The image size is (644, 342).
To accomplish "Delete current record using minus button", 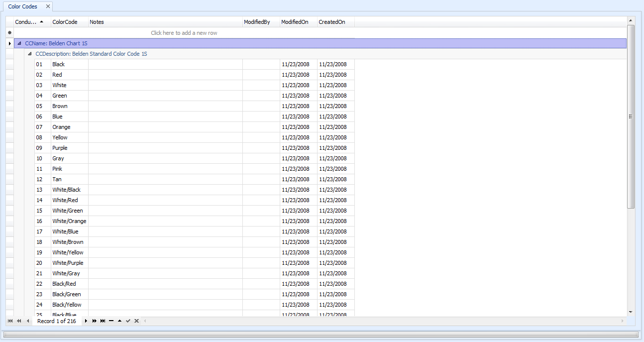I will coord(111,321).
